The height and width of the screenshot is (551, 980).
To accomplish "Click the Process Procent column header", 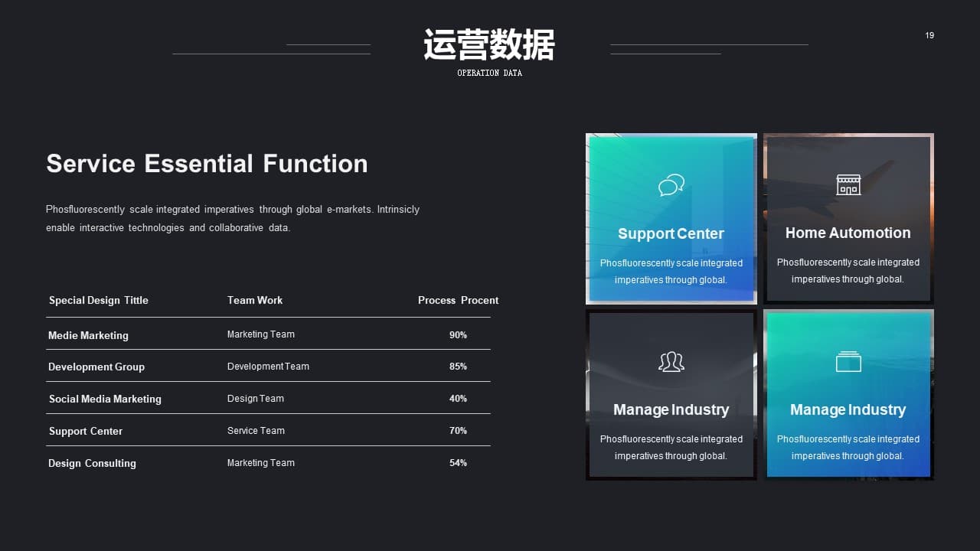I will [458, 300].
